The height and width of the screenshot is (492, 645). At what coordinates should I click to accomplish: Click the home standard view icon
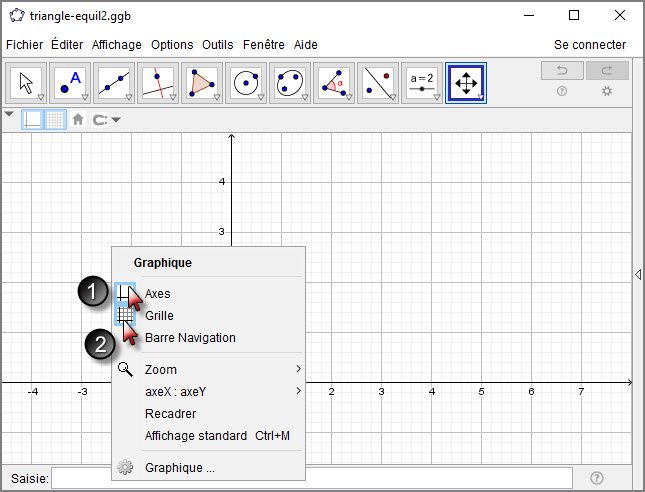[x=78, y=120]
